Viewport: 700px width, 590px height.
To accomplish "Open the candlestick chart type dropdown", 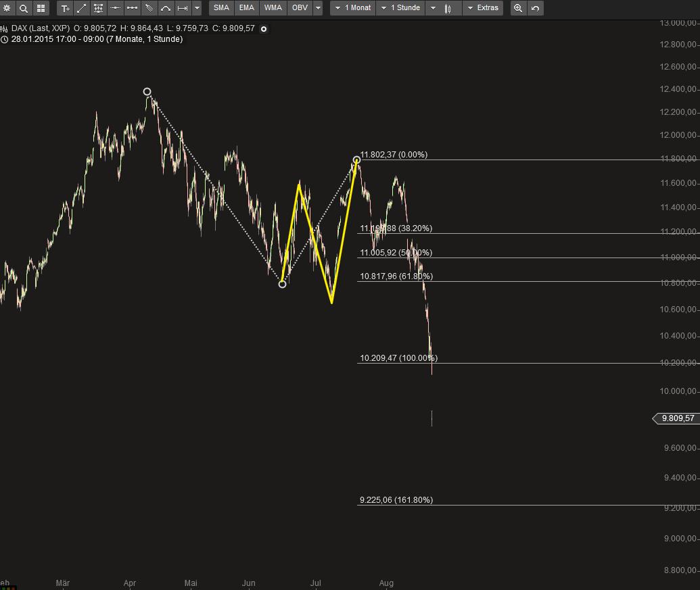I will [x=443, y=8].
